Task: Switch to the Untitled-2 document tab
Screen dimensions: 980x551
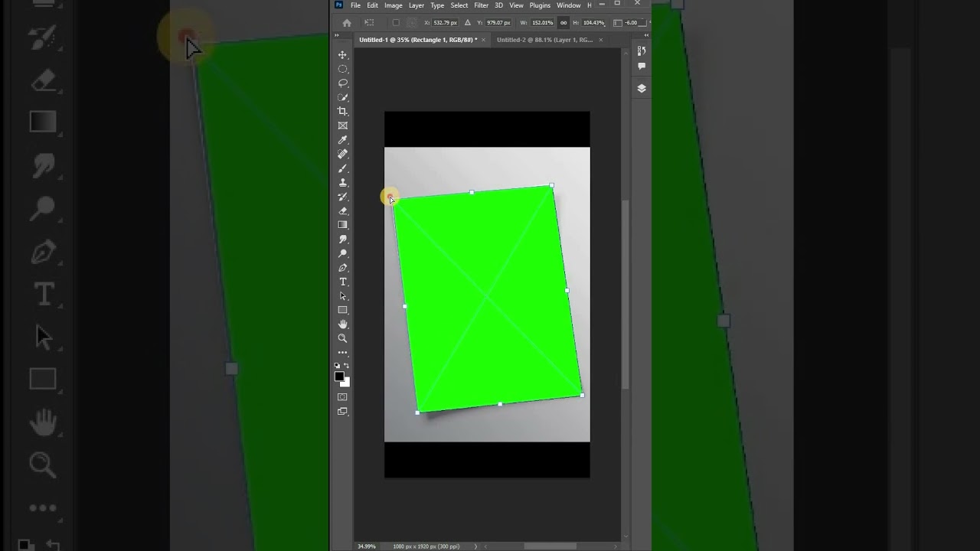Action: (544, 40)
